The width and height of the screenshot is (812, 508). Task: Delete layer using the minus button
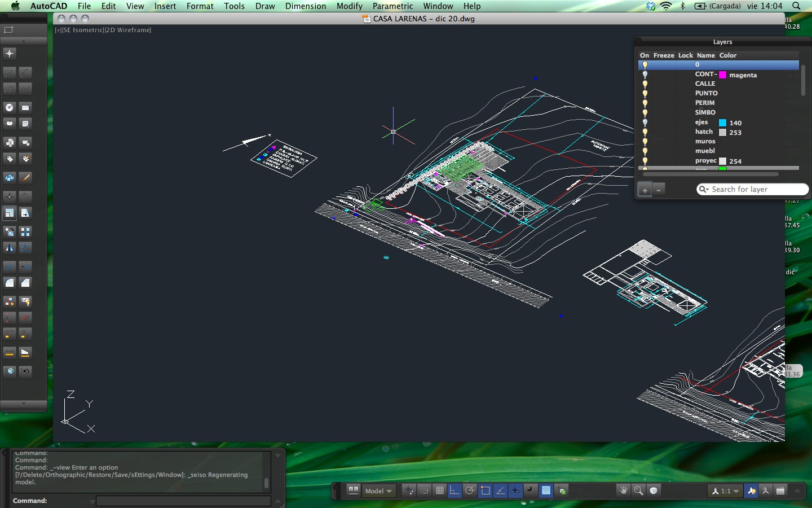tap(658, 190)
